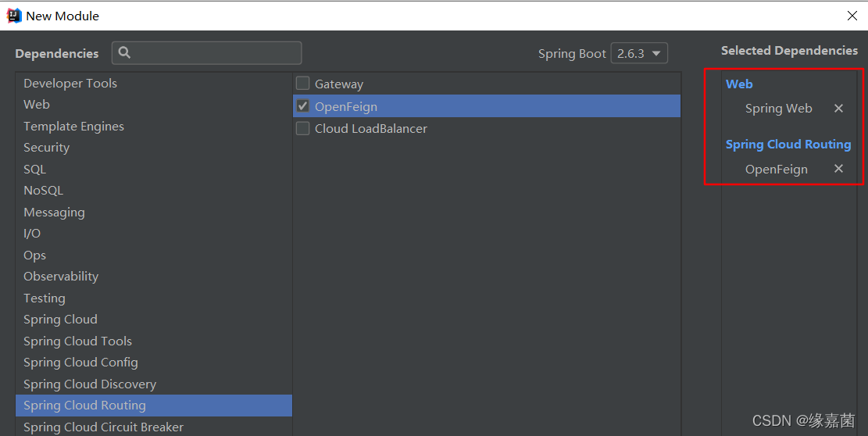Click the Gateway dependency label
The image size is (868, 436).
pyautogui.click(x=339, y=84)
